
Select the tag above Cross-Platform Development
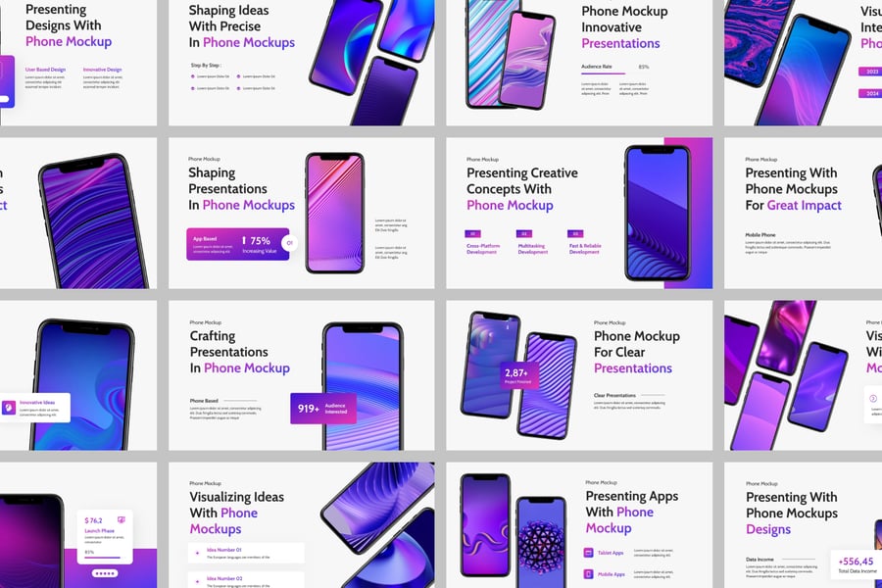(472, 233)
